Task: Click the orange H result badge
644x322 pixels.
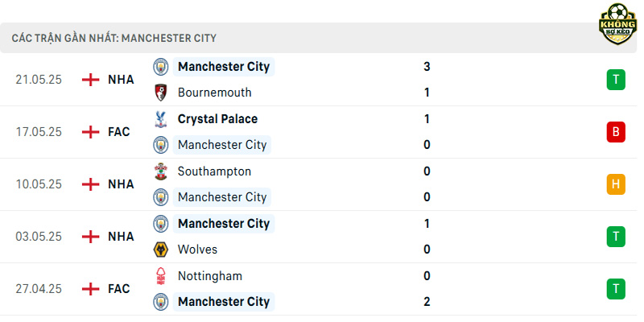Action: tap(616, 184)
